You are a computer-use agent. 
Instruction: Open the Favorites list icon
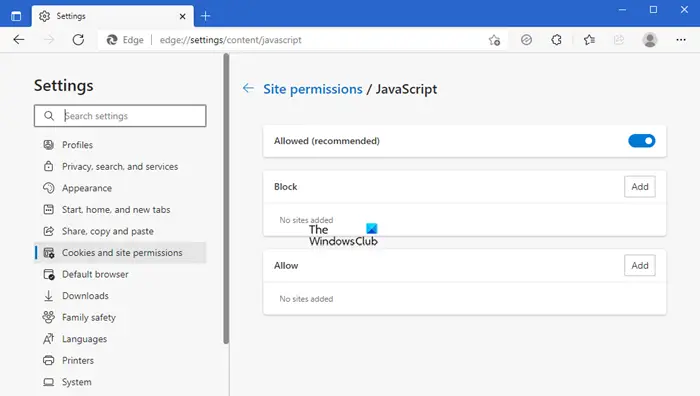pos(589,40)
